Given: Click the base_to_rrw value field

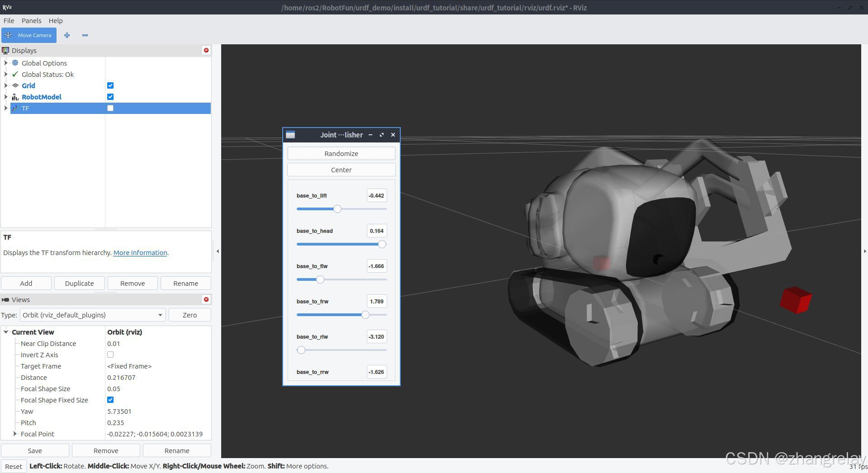Looking at the screenshot, I should click(377, 372).
